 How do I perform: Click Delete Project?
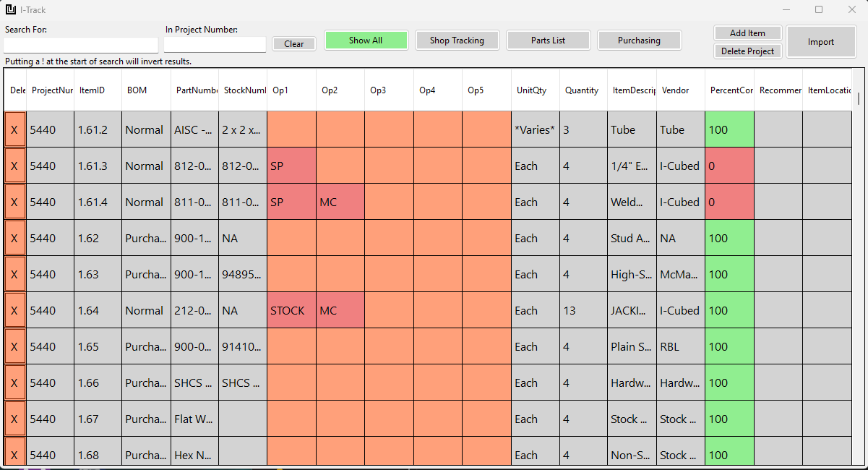[747, 51]
